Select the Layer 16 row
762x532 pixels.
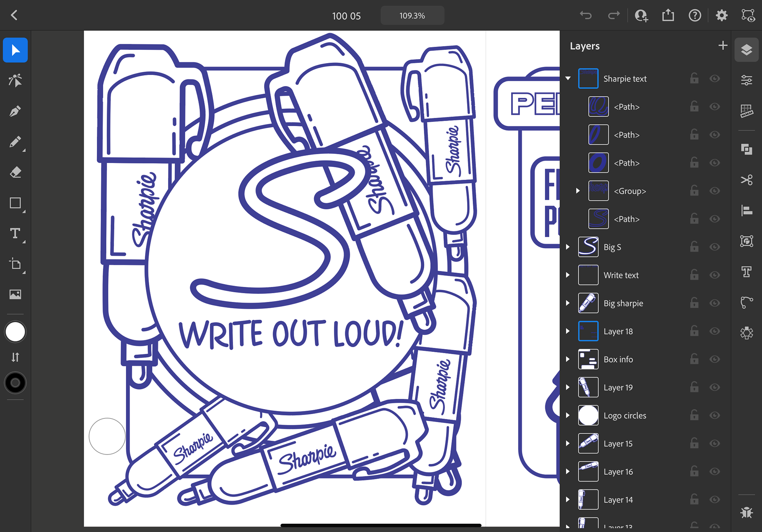tap(645, 472)
